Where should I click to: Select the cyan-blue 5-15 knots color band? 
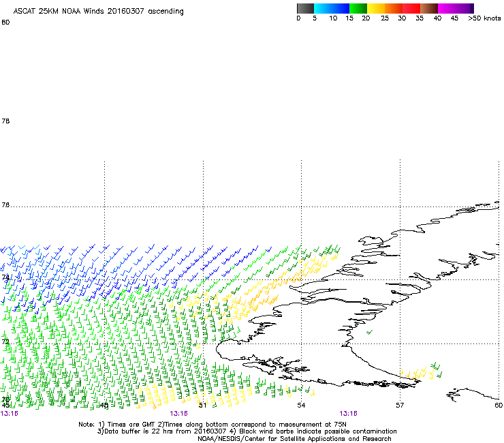pos(332,8)
